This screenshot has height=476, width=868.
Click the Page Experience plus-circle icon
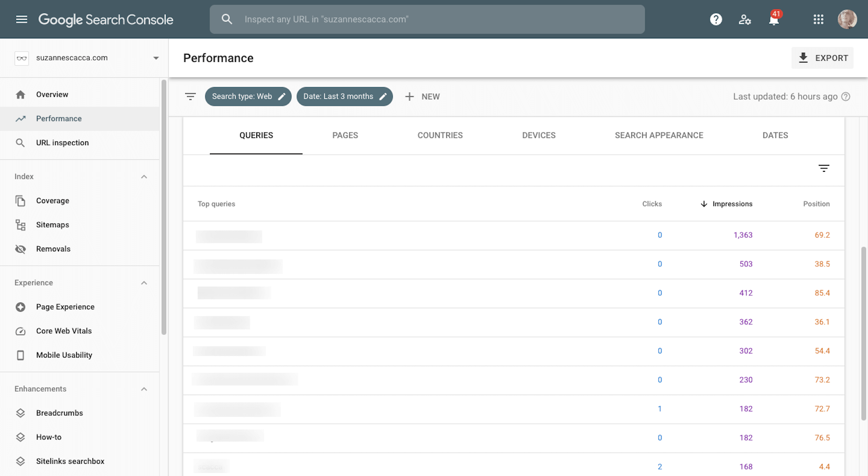(x=20, y=307)
